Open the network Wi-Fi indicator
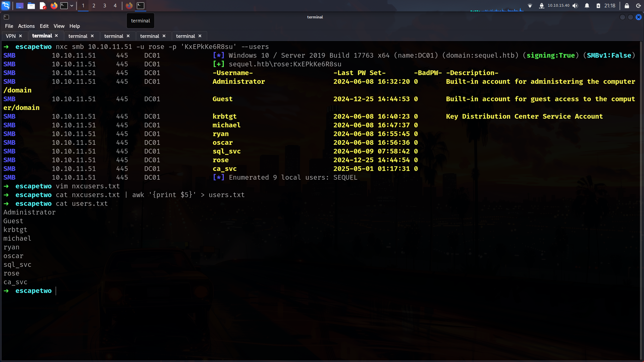 coord(530,5)
